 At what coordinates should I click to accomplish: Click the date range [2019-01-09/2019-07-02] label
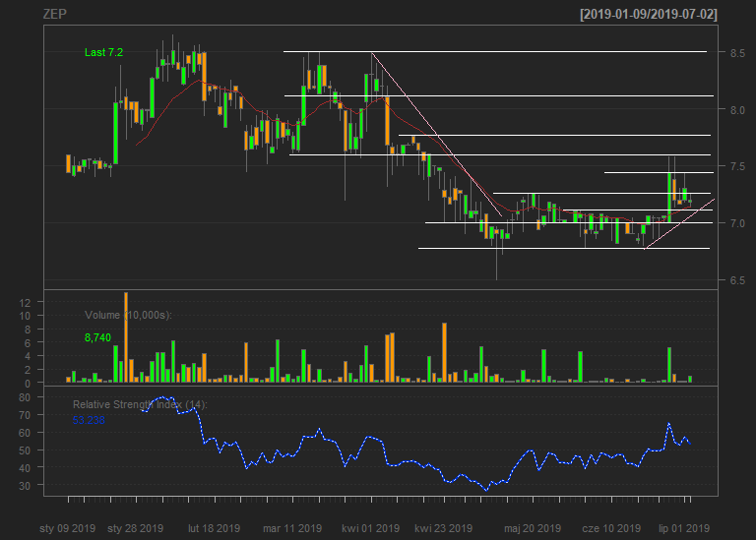pos(649,14)
